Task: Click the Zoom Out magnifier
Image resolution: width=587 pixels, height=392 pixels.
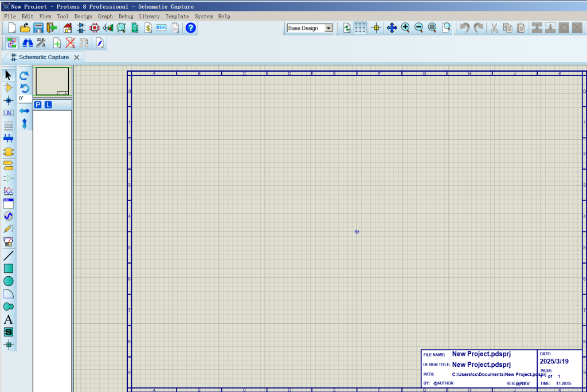Action: coord(419,28)
